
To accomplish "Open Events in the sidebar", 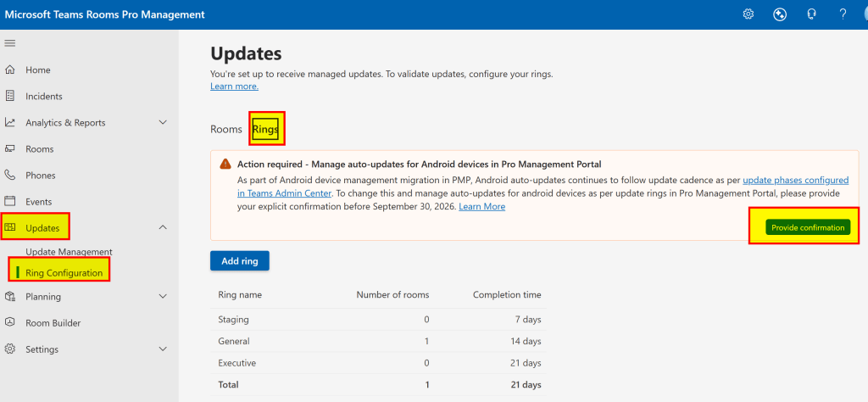I will click(39, 202).
